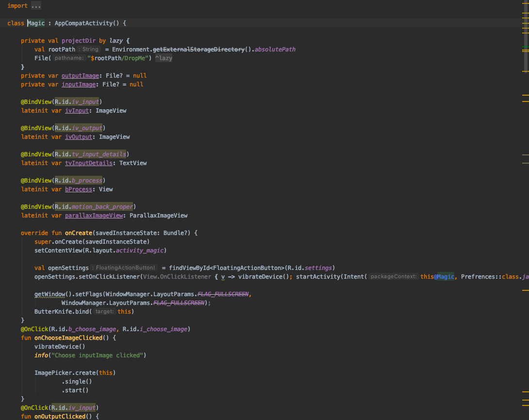The image size is (529, 420).
Task: Click deprecated getExternalStorageDirectory method call
Action: pos(198,50)
